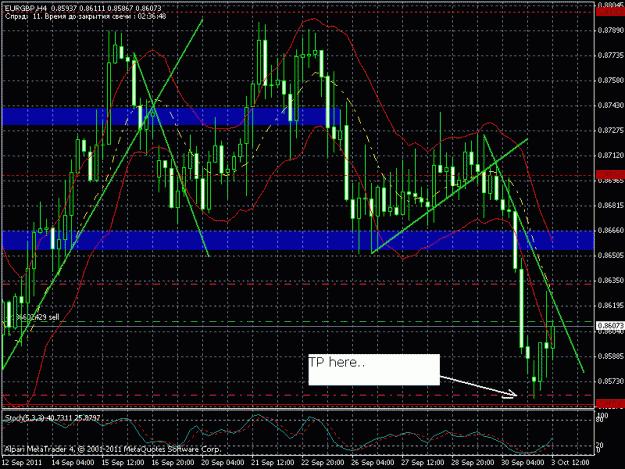The width and height of the screenshot is (625, 469).
Task: Click the 0.86505 price axis label
Action: pos(610,255)
